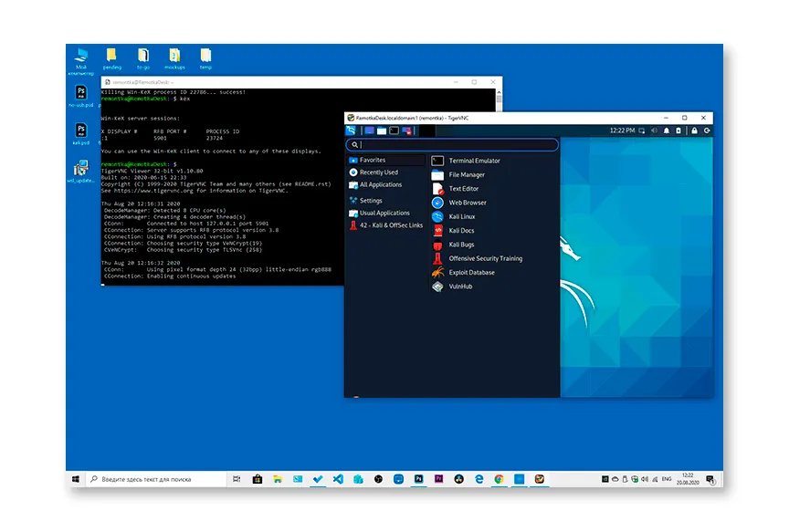
Task: Open the Kali dragon applications menu button
Action: pyautogui.click(x=352, y=130)
